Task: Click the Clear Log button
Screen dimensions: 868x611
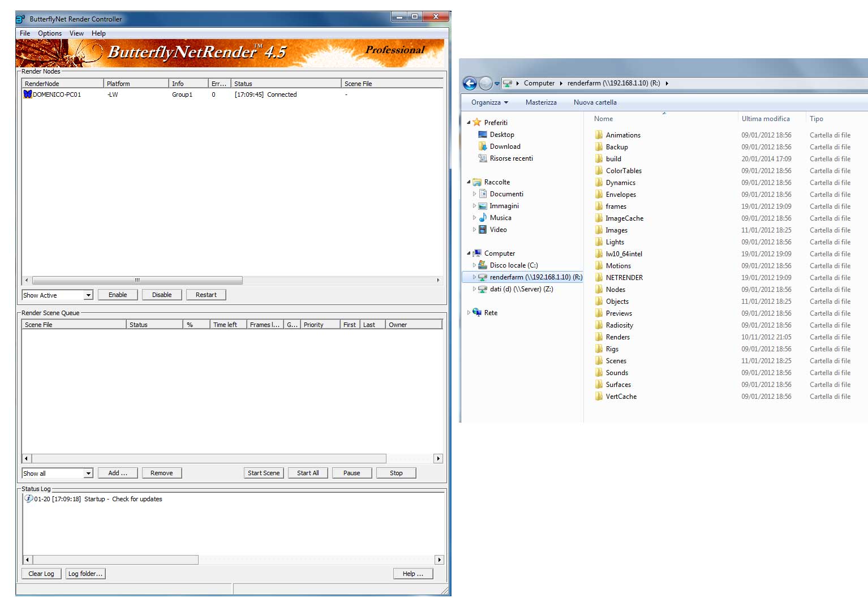Action: click(41, 574)
